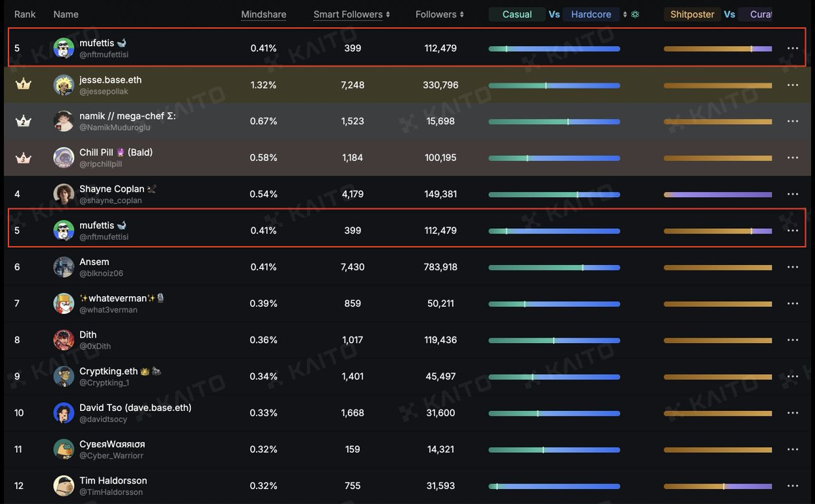The width and height of the screenshot is (815, 504).
Task: Open the @blknoiz06 handle
Action: click(x=101, y=274)
